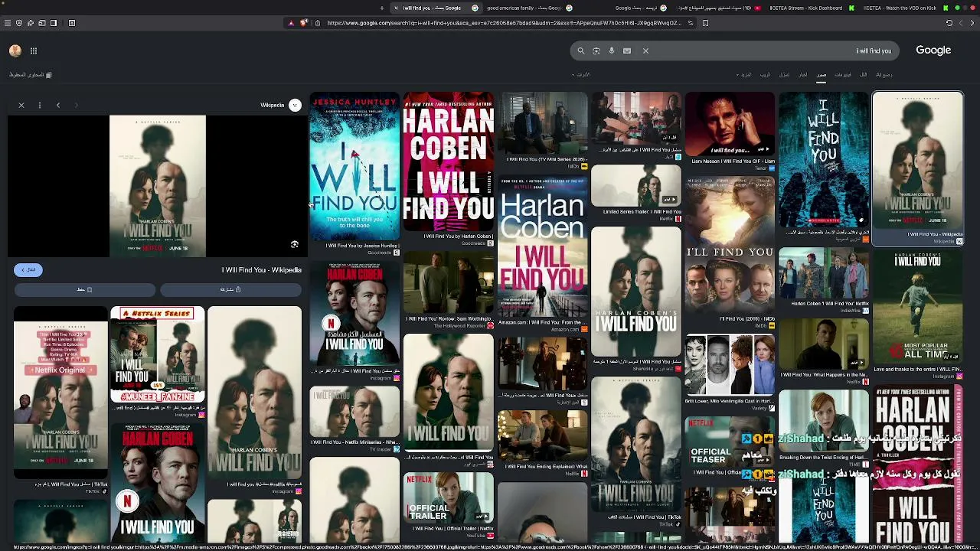Open the 'More' search tab dropdown
This screenshot has width=980, height=551.
click(x=744, y=74)
